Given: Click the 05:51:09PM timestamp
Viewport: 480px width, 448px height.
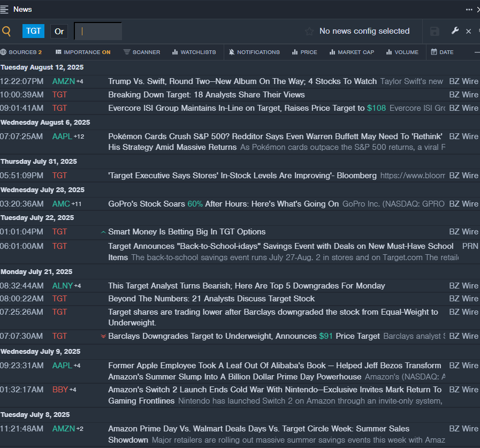Looking at the screenshot, I should [22, 176].
